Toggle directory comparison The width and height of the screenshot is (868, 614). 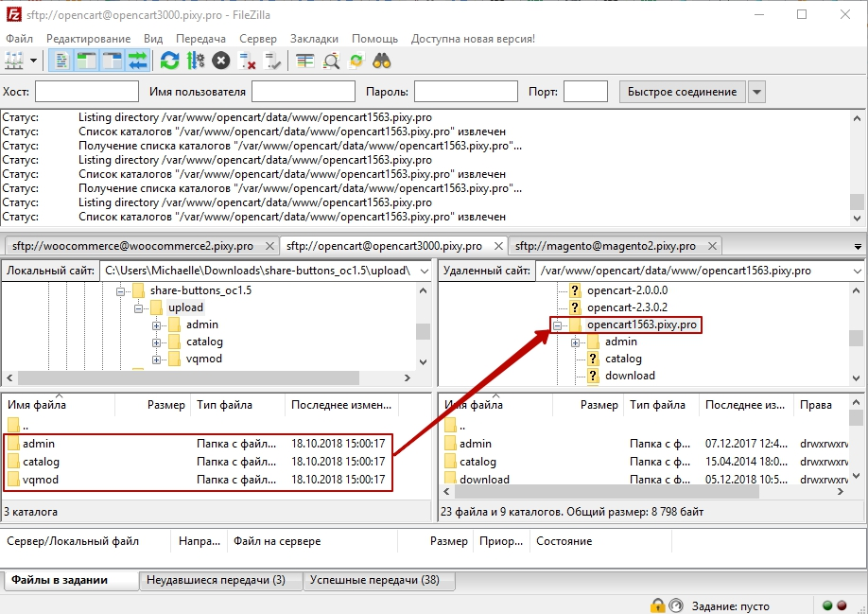331,61
